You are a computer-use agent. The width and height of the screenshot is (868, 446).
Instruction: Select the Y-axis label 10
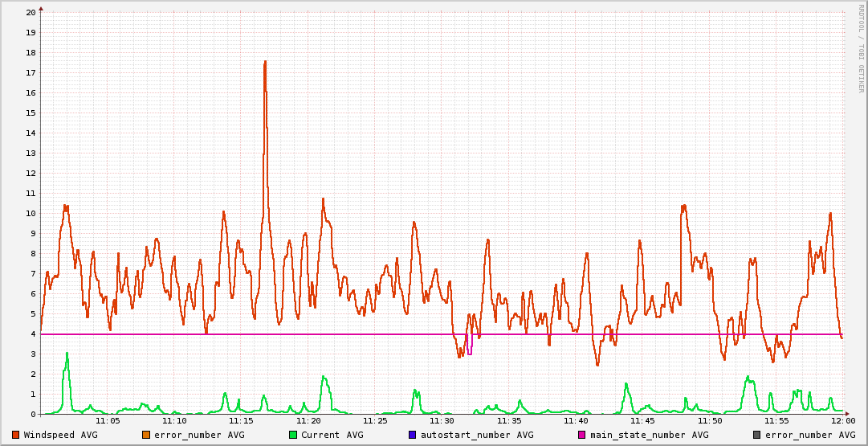31,213
